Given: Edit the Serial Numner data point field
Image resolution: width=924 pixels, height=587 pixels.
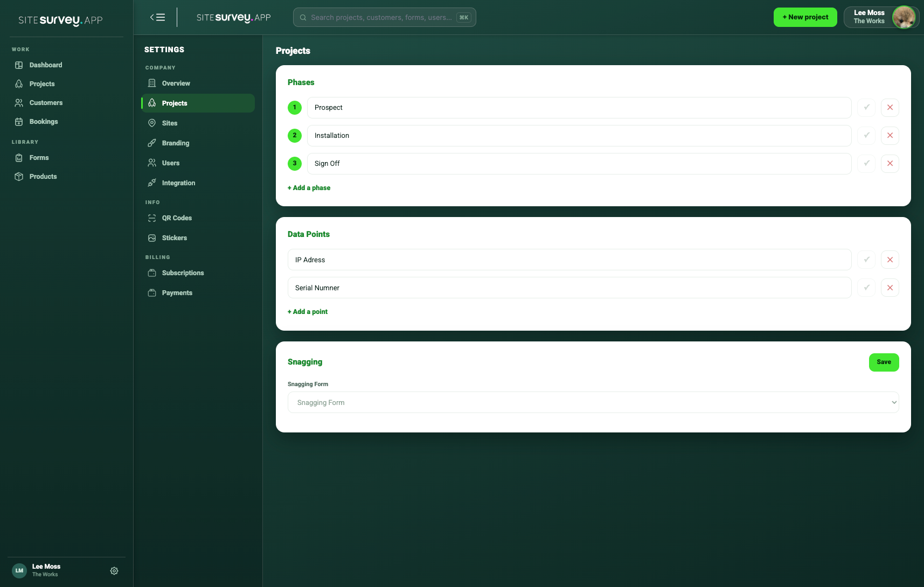Looking at the screenshot, I should tap(569, 288).
